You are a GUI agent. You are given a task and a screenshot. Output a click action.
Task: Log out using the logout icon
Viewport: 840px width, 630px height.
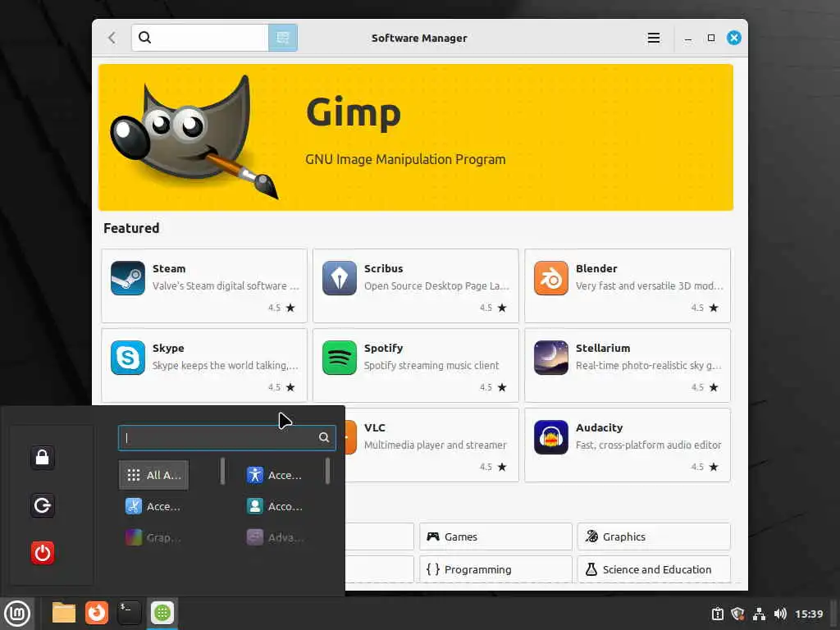[43, 504]
